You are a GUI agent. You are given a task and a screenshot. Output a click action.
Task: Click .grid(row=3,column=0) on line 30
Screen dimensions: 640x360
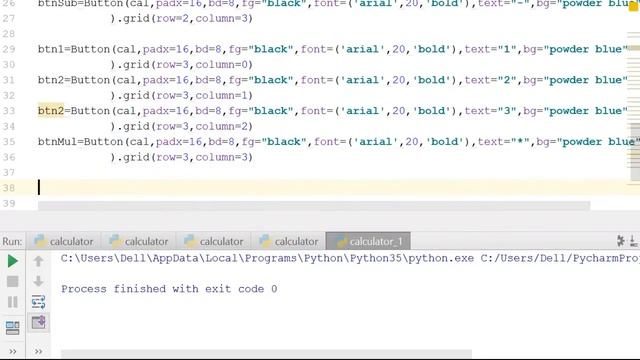[x=185, y=64]
